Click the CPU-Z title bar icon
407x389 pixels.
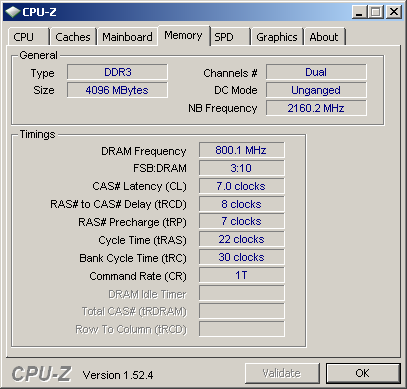(x=13, y=12)
